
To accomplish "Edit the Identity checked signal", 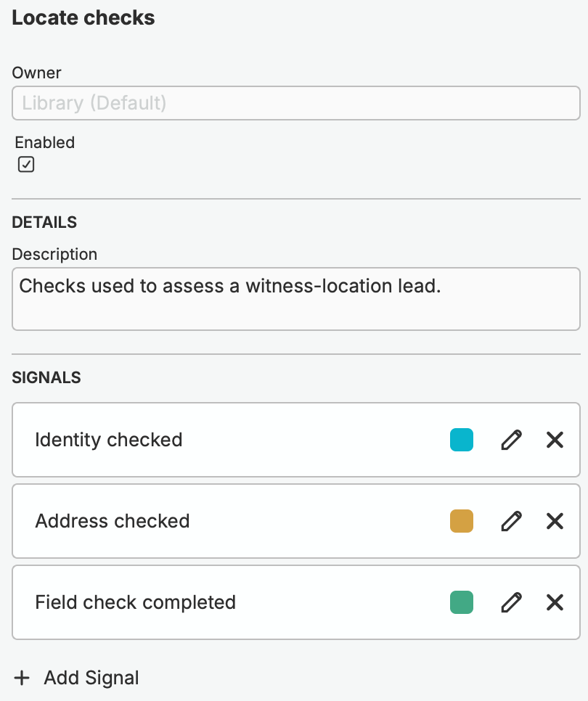I will [x=511, y=440].
